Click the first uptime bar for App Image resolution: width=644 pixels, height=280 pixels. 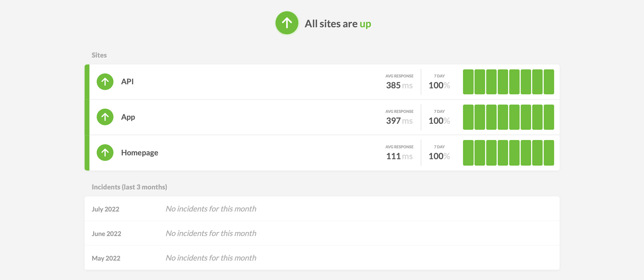468,117
